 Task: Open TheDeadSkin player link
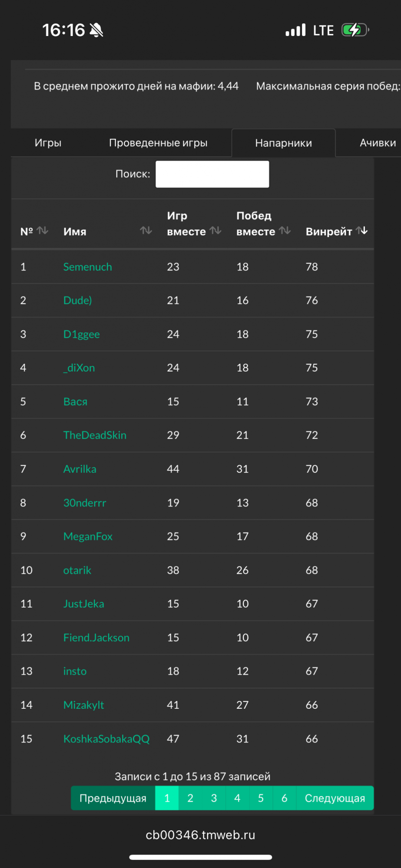pyautogui.click(x=95, y=435)
